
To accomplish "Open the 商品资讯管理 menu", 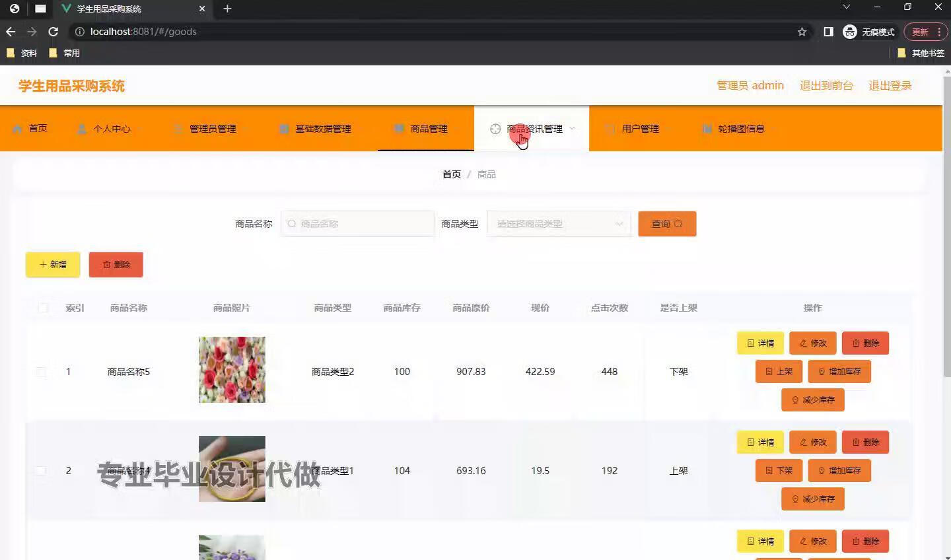I will click(531, 129).
